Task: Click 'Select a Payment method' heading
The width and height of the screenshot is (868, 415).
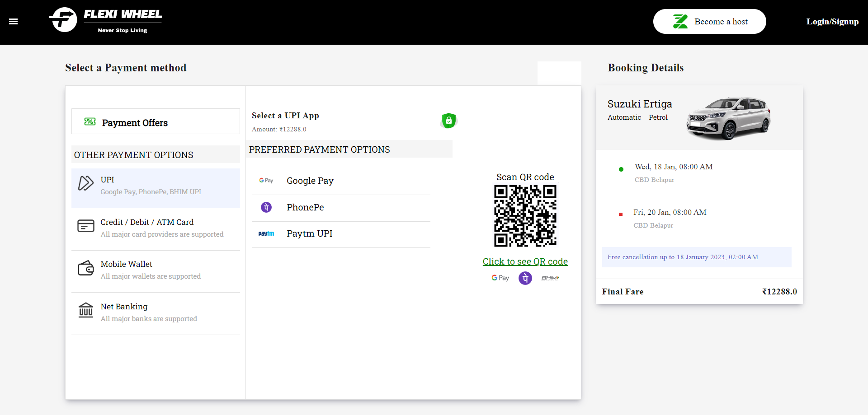Action: coord(126,68)
